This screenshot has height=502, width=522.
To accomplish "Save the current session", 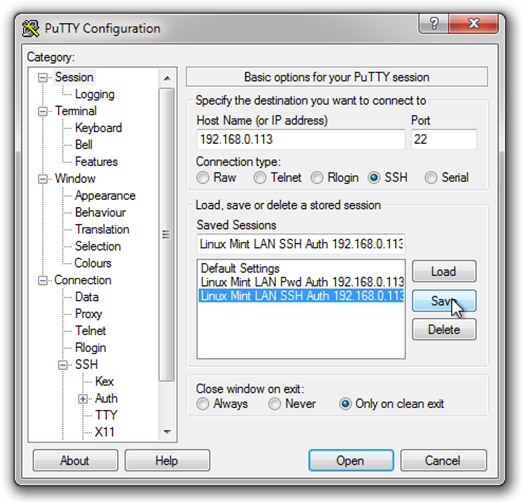I will [444, 301].
